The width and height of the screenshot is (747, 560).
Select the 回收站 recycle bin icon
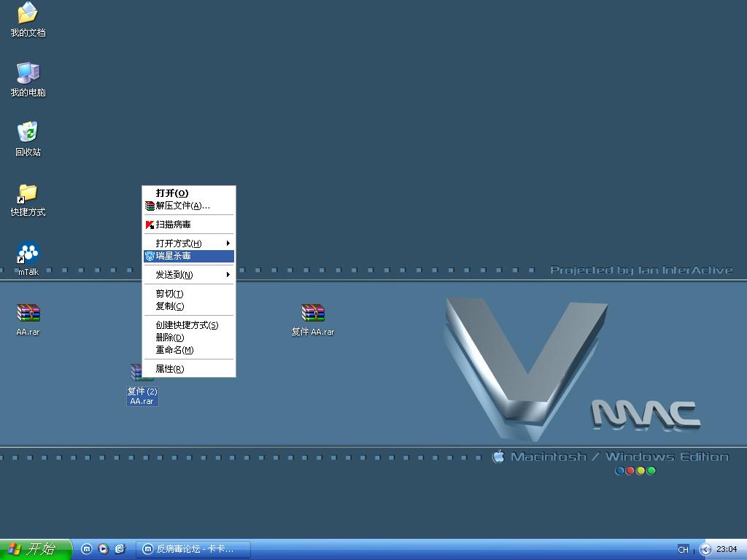tap(28, 139)
